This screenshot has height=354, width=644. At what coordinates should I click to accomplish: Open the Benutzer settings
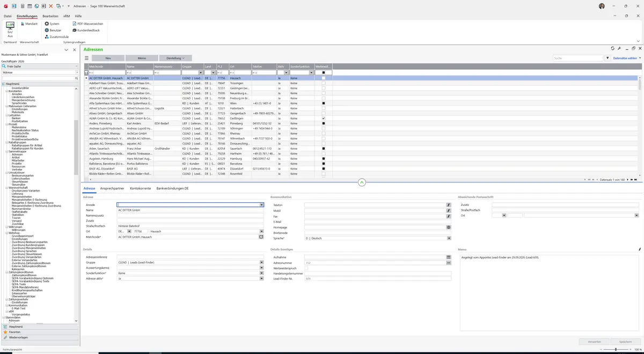coord(53,31)
